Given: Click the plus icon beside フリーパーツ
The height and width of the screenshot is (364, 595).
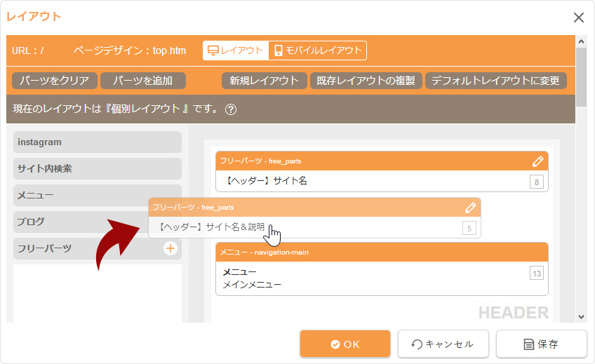Looking at the screenshot, I should pyautogui.click(x=170, y=248).
